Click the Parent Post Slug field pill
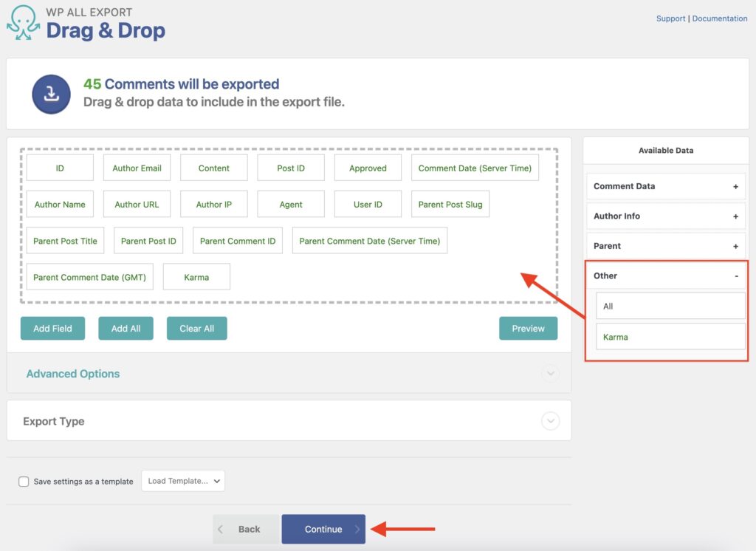Image resolution: width=756 pixels, height=551 pixels. tap(450, 204)
